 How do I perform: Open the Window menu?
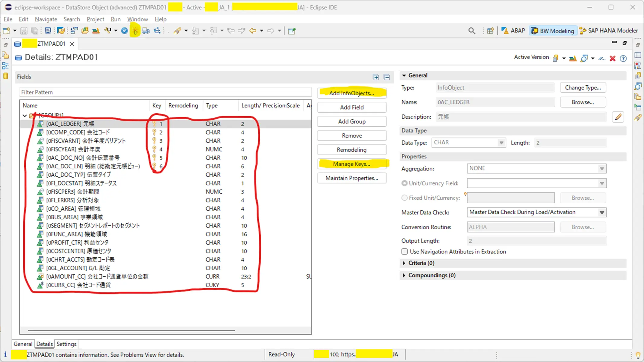[x=137, y=19]
